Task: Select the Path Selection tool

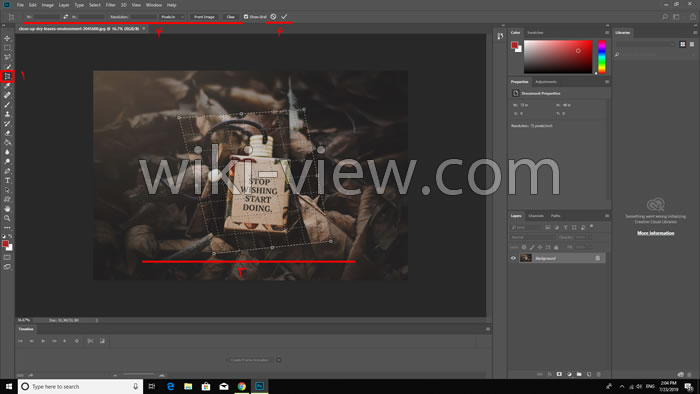Action: (7, 190)
